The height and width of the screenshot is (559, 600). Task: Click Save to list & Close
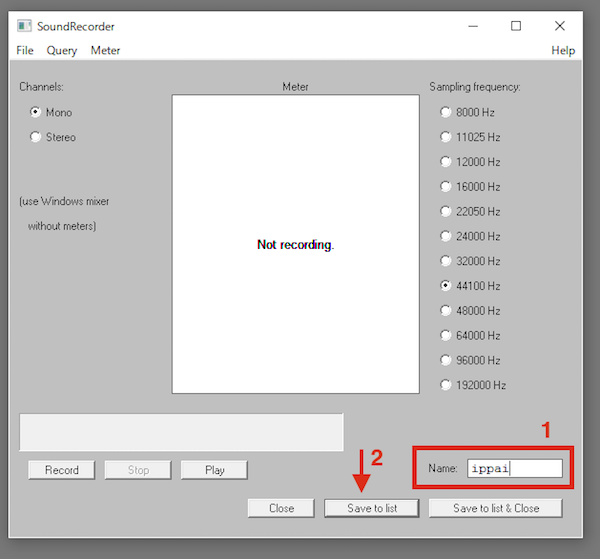[x=495, y=508]
